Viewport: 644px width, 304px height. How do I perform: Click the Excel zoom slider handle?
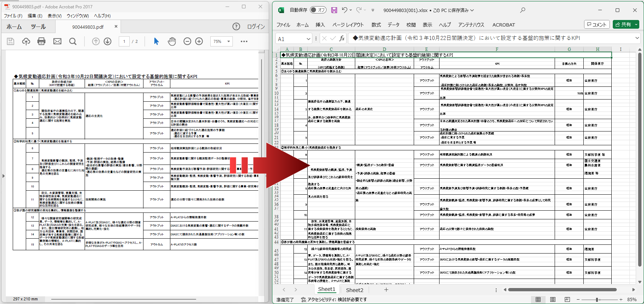pyautogui.click(x=597, y=300)
